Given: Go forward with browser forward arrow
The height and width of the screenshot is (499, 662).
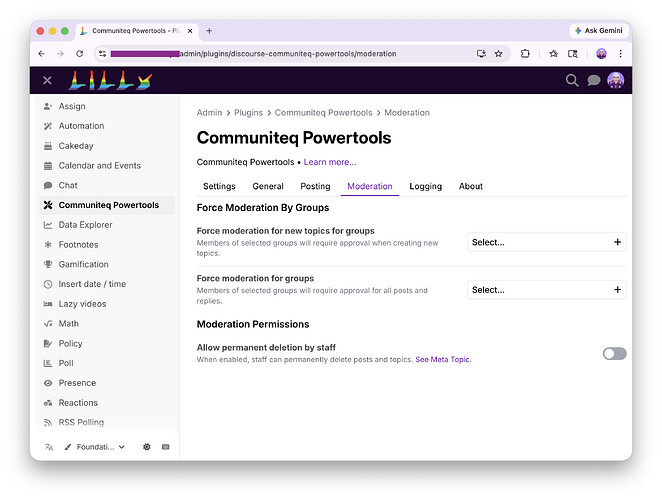Looking at the screenshot, I should click(x=60, y=54).
